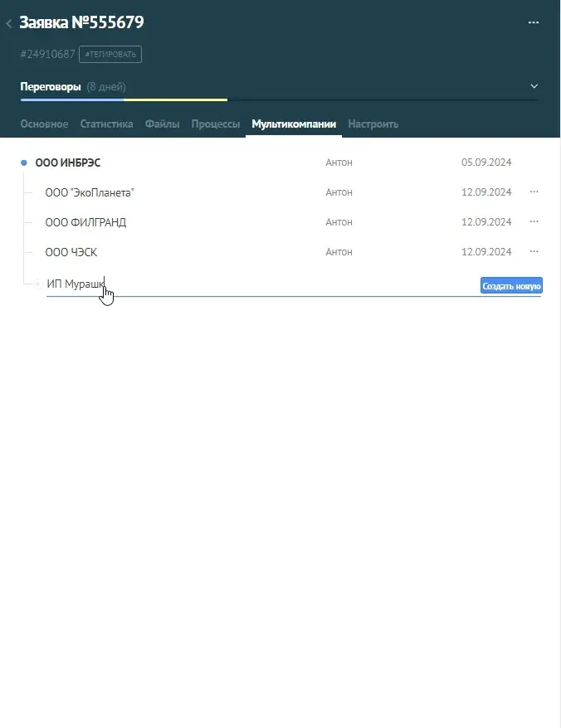Image resolution: width=561 pixels, height=728 pixels.
Task: Select the ООО ЧЭСК company
Action: click(71, 252)
